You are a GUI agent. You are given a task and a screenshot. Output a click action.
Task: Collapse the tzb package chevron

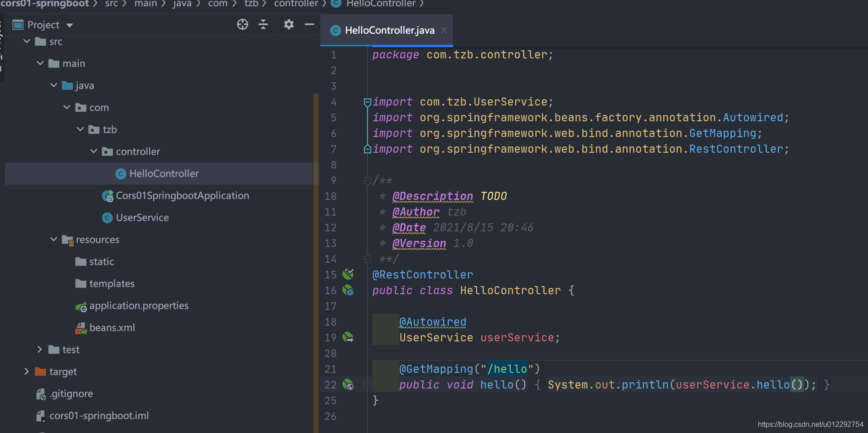80,129
